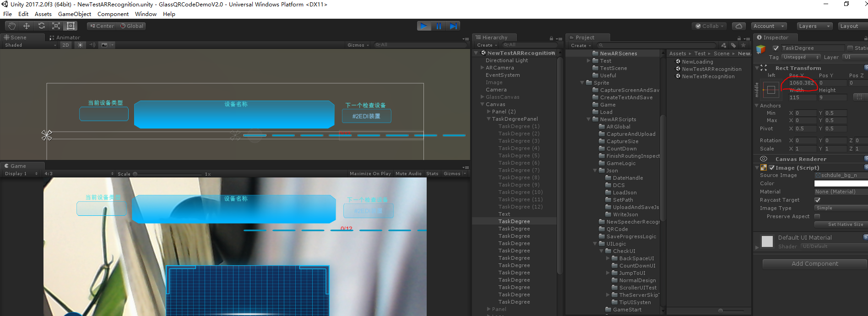Open the cloud services panel
Image resolution: width=868 pixels, height=316 pixels.
(x=738, y=26)
